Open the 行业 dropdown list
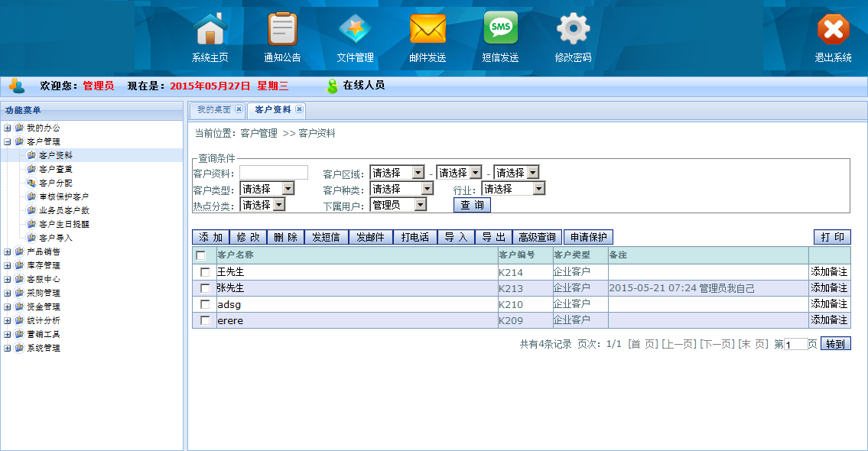 click(513, 189)
